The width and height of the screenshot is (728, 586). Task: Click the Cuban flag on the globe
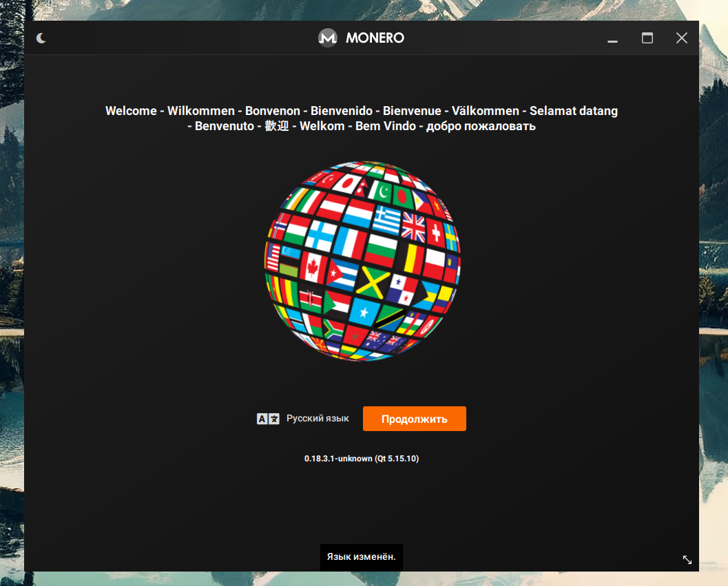(342, 274)
